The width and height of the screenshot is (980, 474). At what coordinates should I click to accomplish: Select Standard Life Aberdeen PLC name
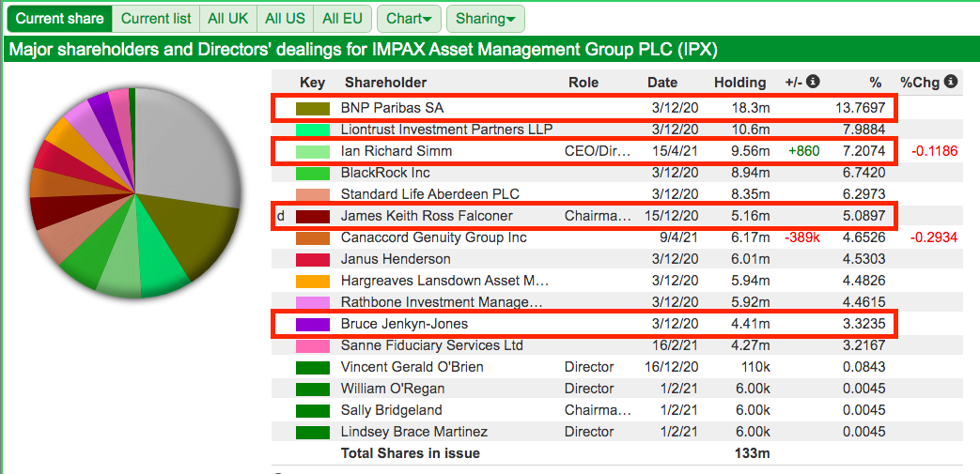[430, 195]
